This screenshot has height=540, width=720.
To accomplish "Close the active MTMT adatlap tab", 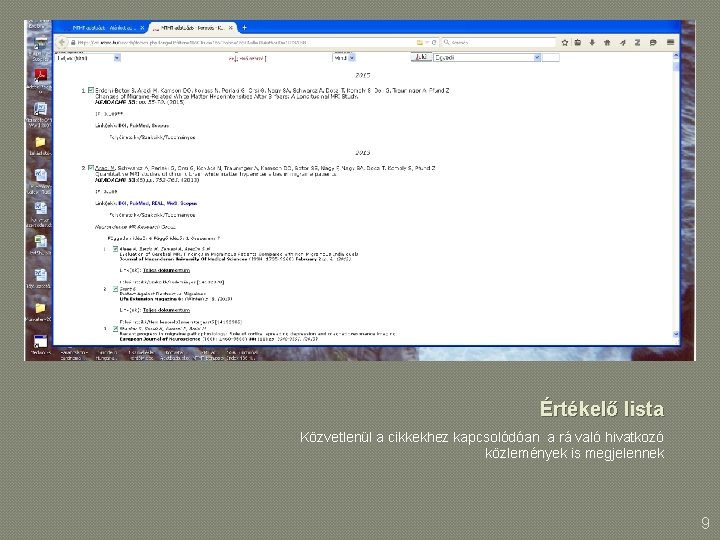I will 231,28.
